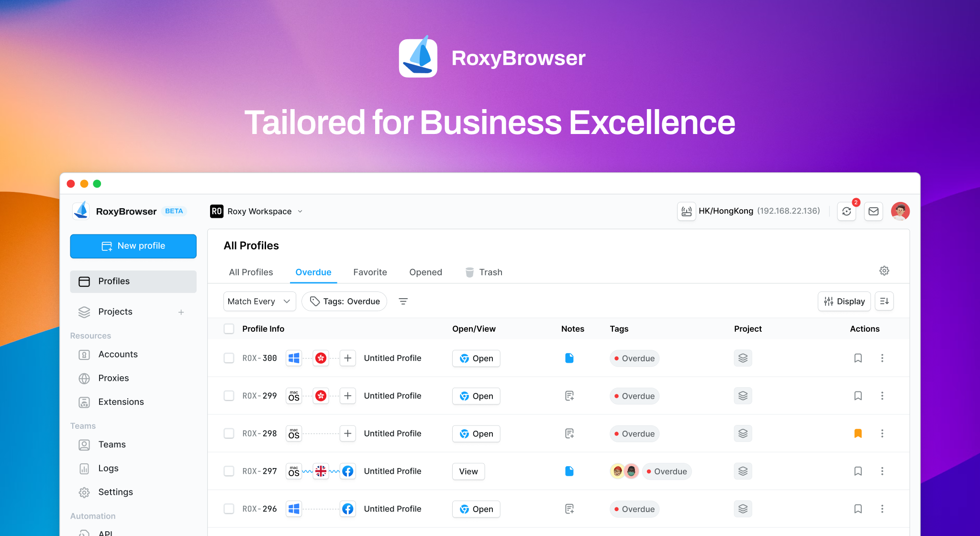Open the Display options

844,301
